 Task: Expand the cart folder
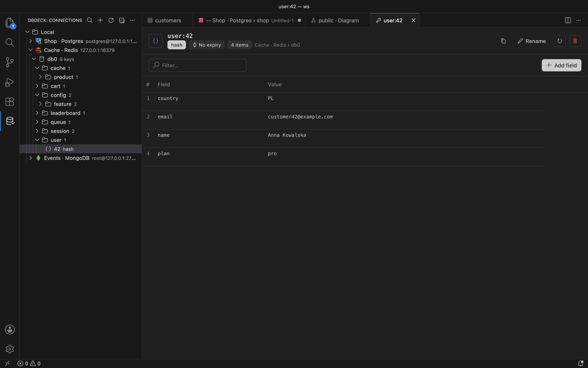click(x=37, y=86)
